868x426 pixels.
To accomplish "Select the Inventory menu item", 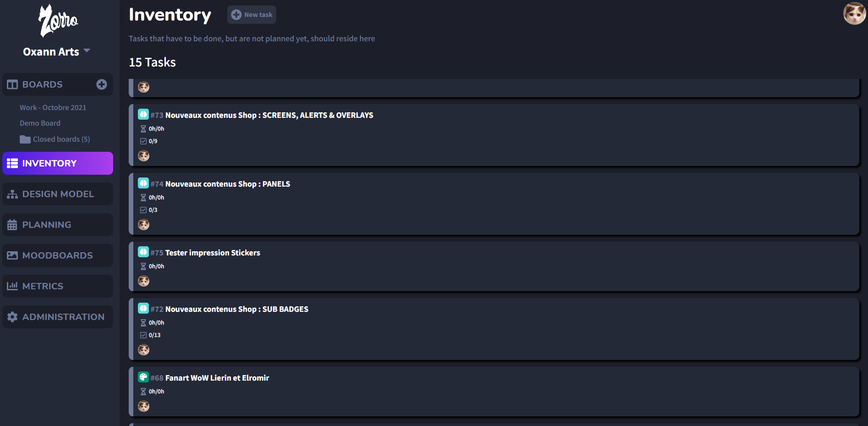I will pyautogui.click(x=58, y=163).
